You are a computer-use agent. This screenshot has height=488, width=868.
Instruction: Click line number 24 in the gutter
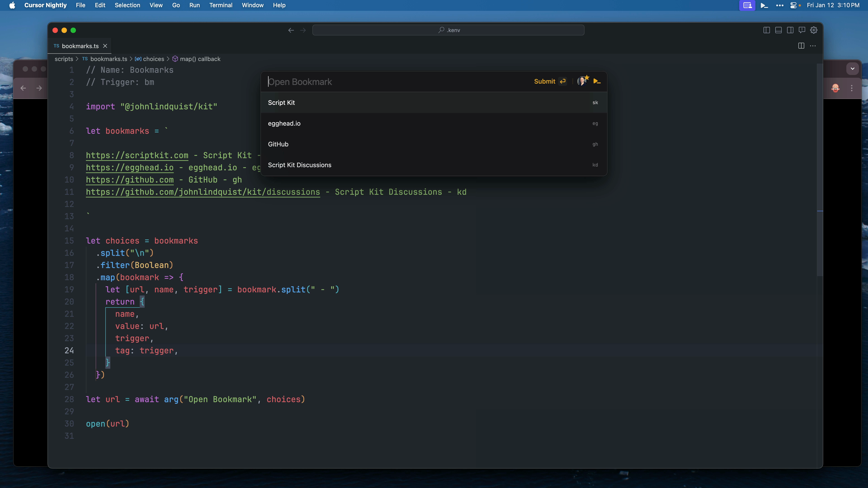[x=69, y=351]
